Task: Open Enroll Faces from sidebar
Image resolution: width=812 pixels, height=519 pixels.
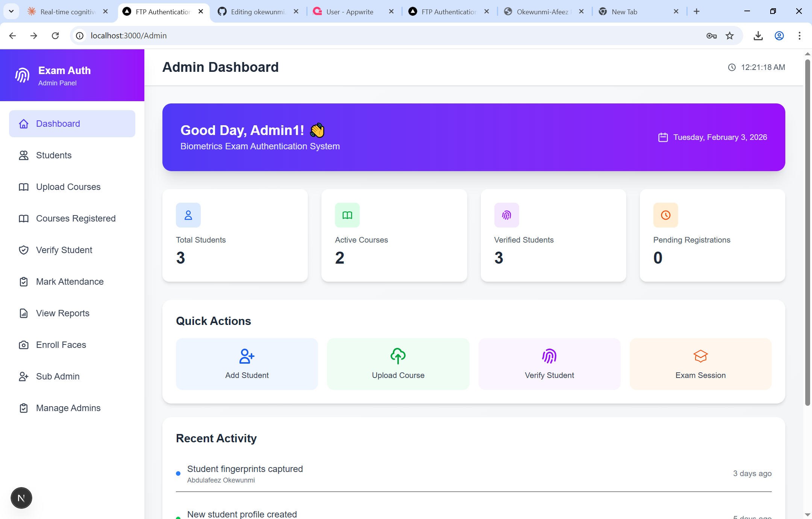Action: [x=61, y=345]
